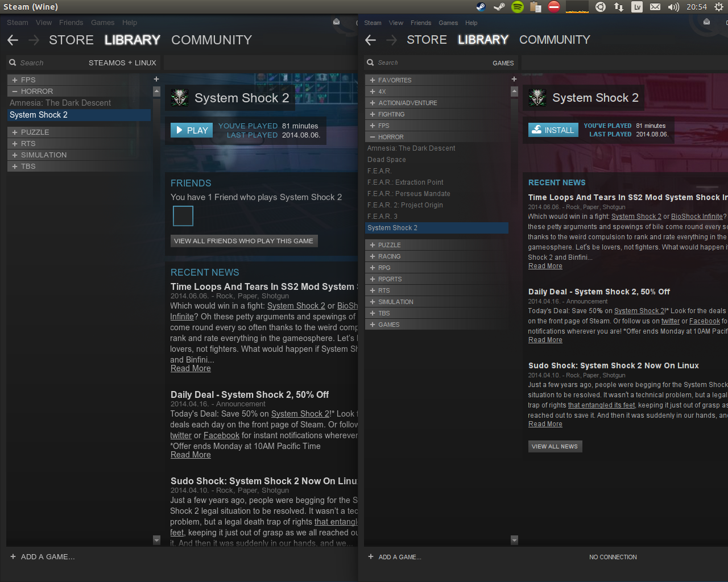
Task: Click ADD A GAME in the left Steam window
Action: pos(43,557)
